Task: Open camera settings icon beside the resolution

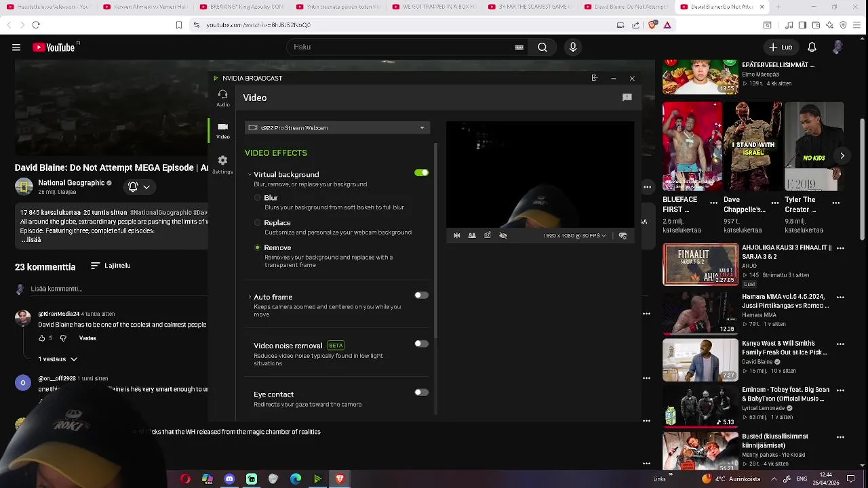Action: click(623, 236)
